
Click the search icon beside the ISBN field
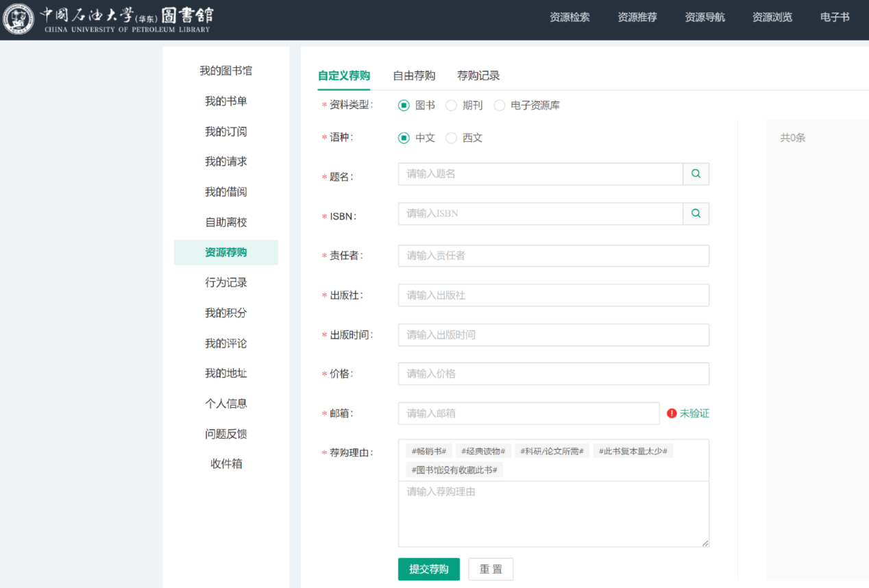click(696, 214)
